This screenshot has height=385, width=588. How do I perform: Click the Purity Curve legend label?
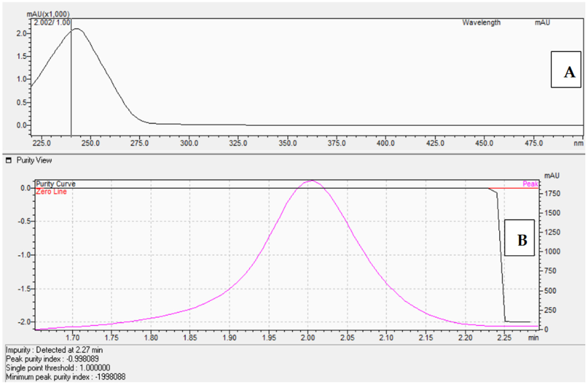click(x=56, y=184)
